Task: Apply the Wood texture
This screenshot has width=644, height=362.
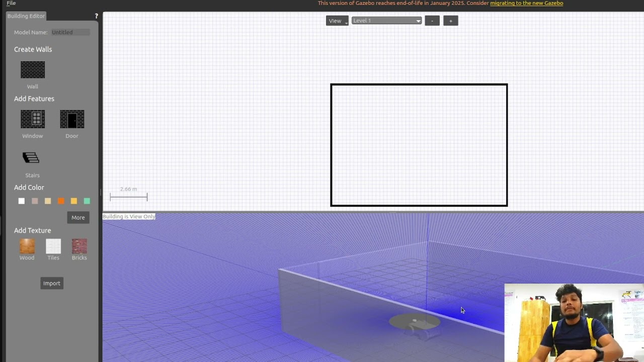Action: pos(27,246)
